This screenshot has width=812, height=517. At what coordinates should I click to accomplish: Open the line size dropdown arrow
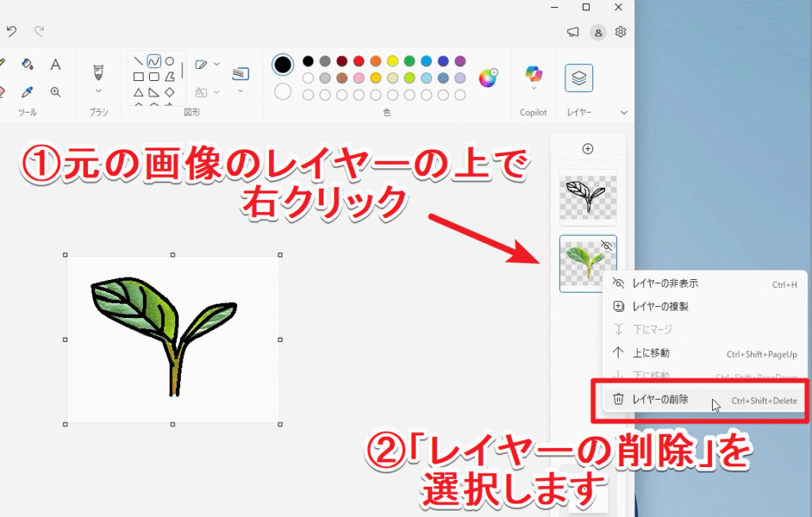coord(240,91)
